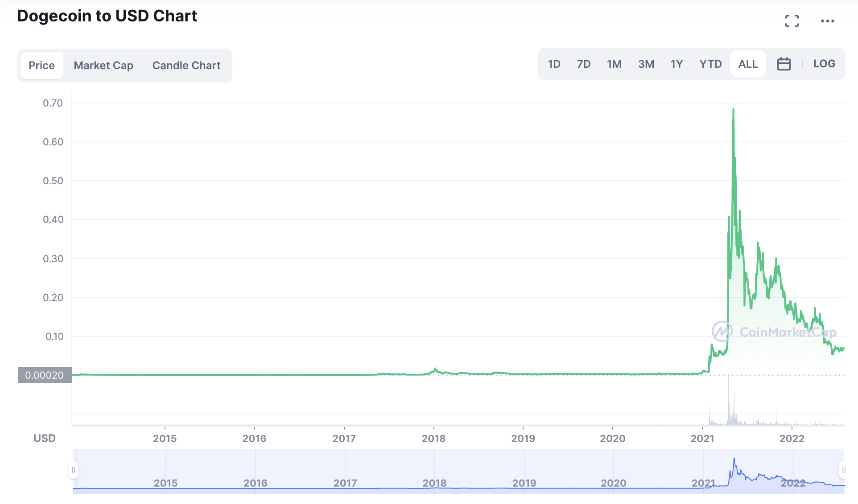Viewport: 858px width, 504px height.
Task: Select the YTD time range
Action: (710, 64)
